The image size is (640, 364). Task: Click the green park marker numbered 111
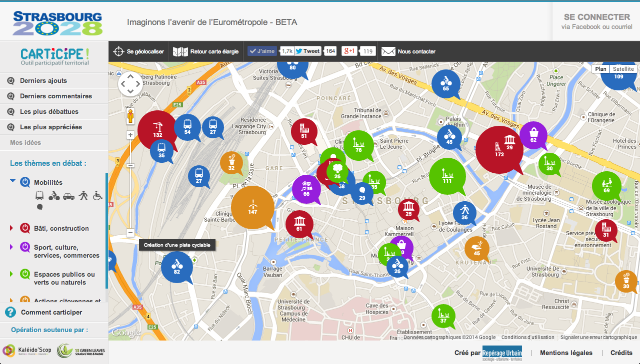click(x=447, y=175)
